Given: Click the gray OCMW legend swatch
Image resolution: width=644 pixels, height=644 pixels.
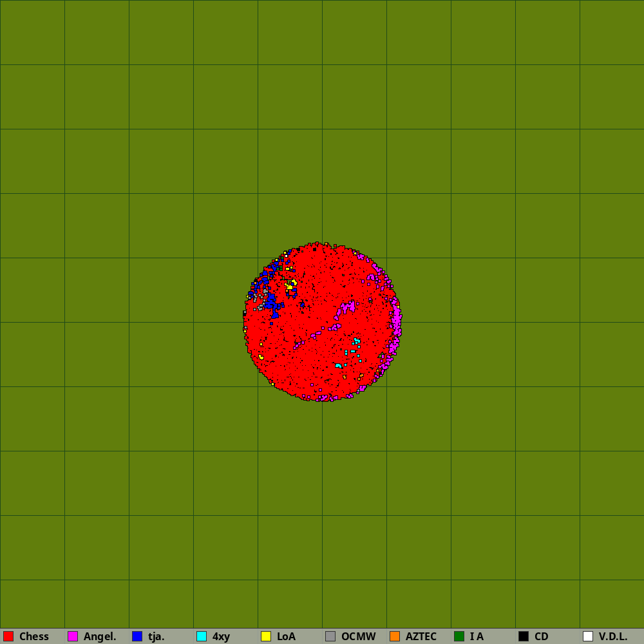Looking at the screenshot, I should 330,636.
